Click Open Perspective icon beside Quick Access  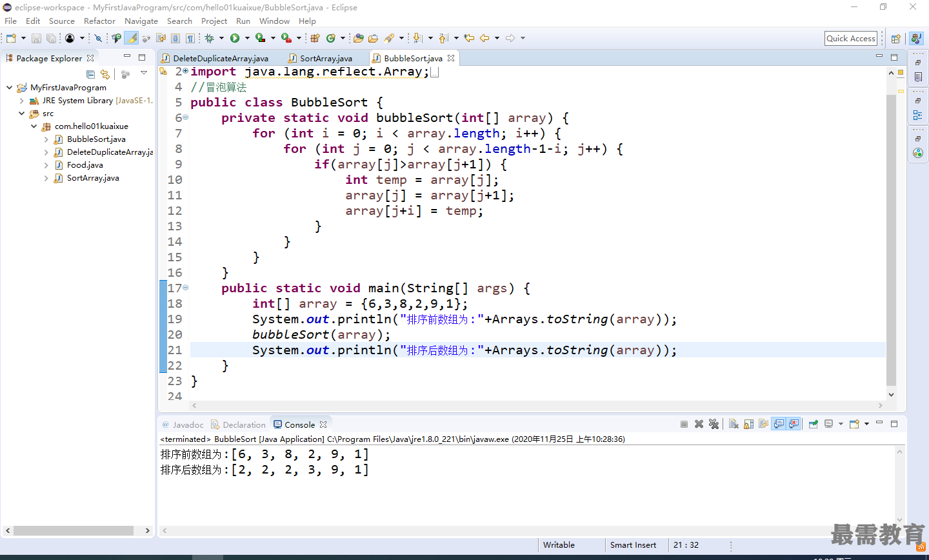[895, 39]
